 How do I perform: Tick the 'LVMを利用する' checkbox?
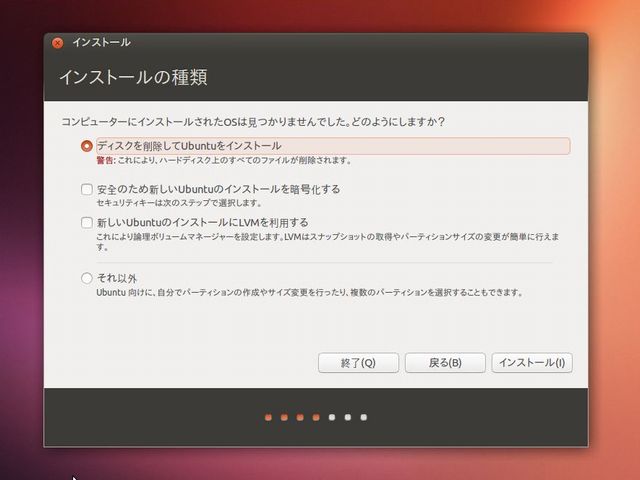click(x=87, y=222)
